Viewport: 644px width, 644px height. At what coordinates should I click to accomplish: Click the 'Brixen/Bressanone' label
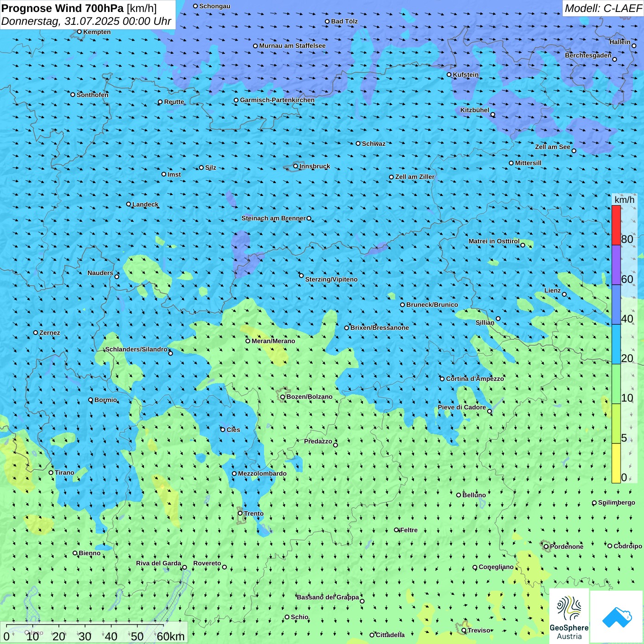(379, 328)
